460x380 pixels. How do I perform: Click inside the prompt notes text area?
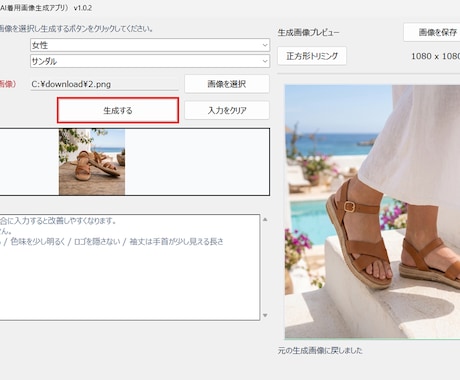tap(129, 267)
